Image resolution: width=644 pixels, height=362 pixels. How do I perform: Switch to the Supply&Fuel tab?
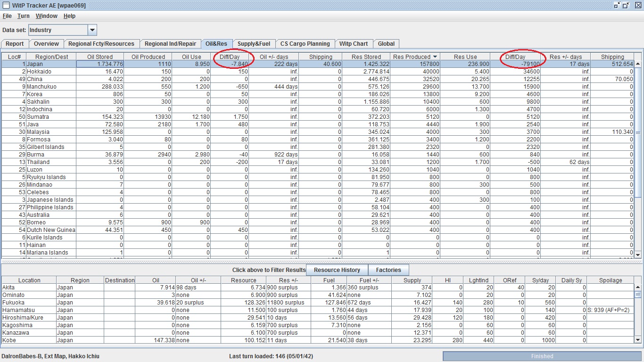click(254, 44)
